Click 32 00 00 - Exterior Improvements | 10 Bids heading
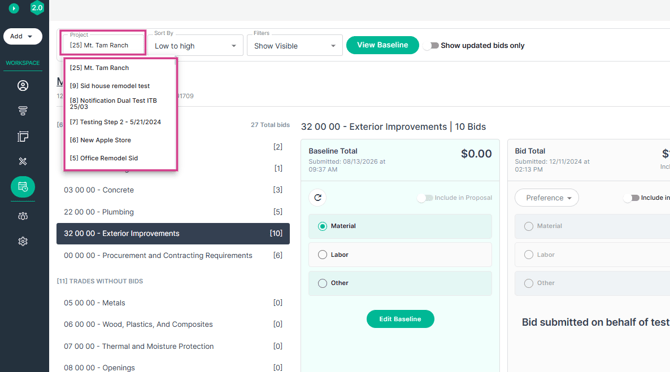 (393, 127)
